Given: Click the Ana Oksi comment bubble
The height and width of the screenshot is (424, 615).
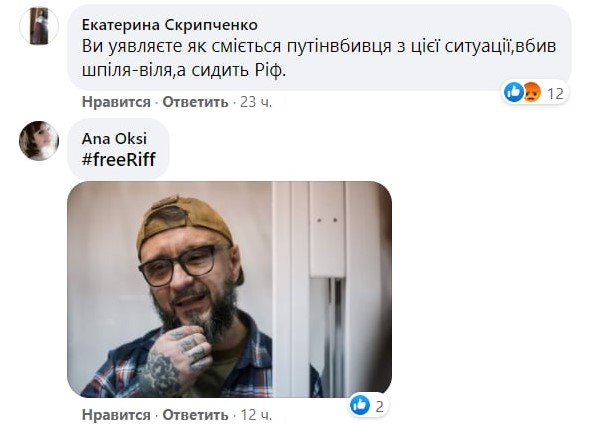Looking at the screenshot, I should coord(118,149).
